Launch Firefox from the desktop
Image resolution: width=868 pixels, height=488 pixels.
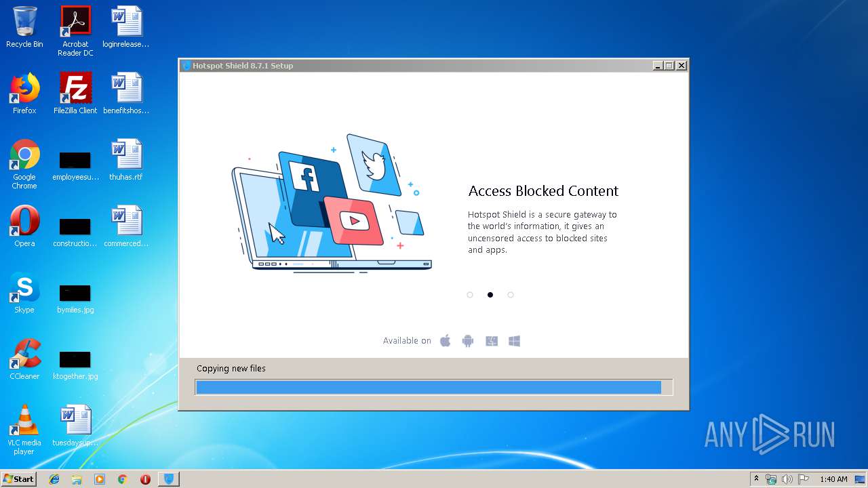(24, 94)
